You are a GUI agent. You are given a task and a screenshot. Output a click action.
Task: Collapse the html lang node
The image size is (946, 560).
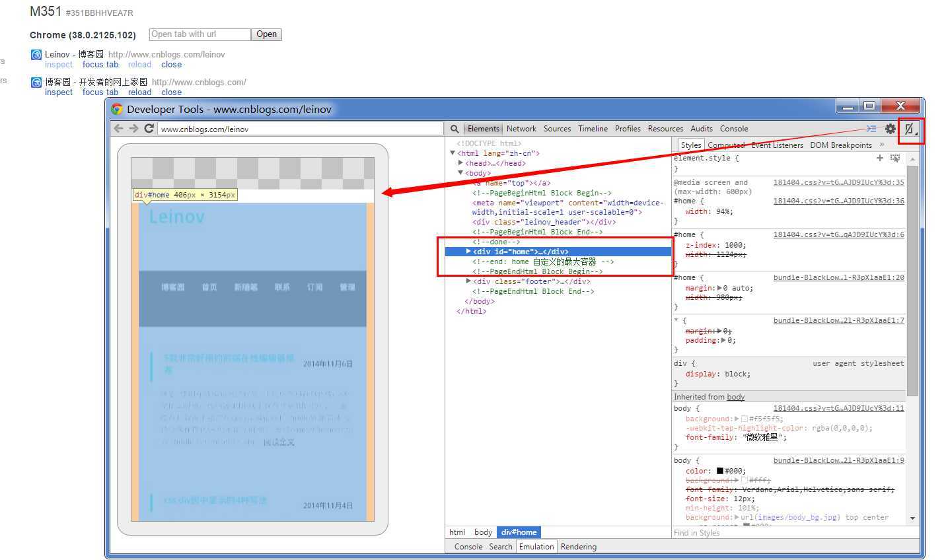pos(453,153)
